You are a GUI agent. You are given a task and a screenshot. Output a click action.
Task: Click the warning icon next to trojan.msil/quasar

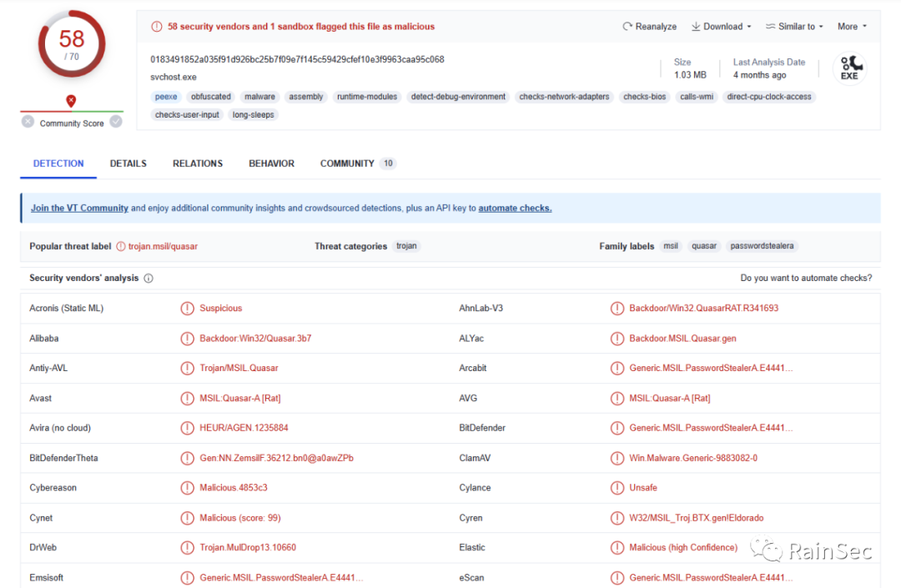(121, 246)
